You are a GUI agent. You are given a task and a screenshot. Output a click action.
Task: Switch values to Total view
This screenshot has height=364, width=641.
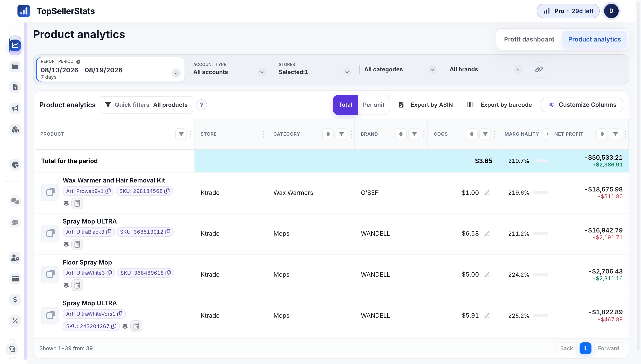345,105
